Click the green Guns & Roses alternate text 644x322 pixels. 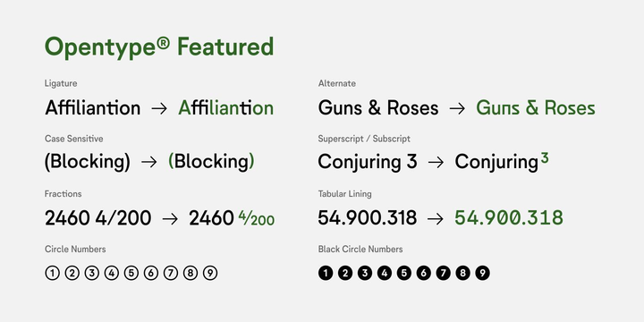[x=536, y=108]
